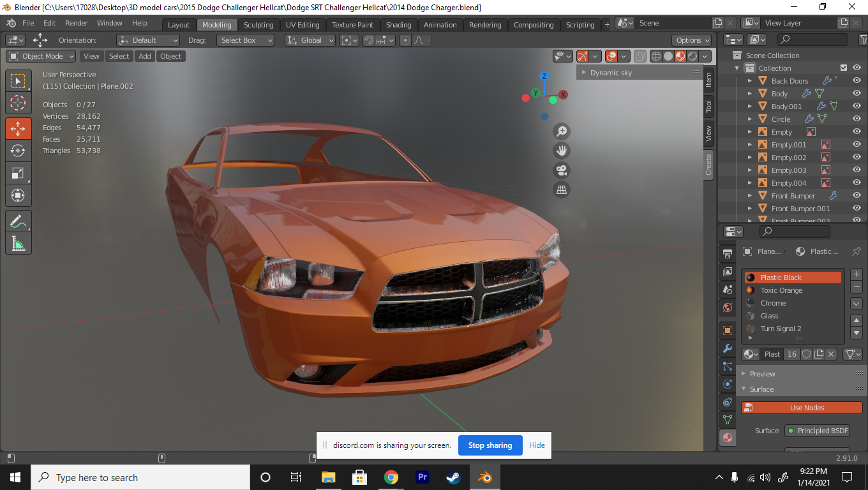Toggle snapping magnet

pos(369,40)
